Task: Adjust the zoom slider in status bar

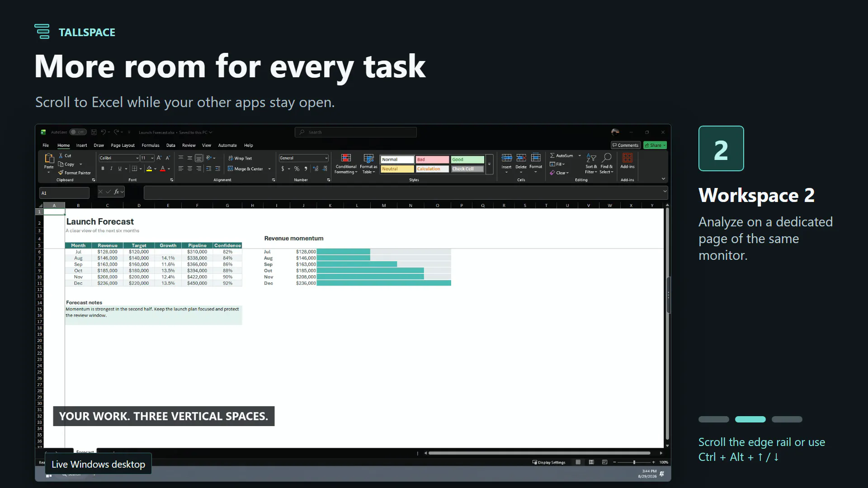Action: [634, 462]
